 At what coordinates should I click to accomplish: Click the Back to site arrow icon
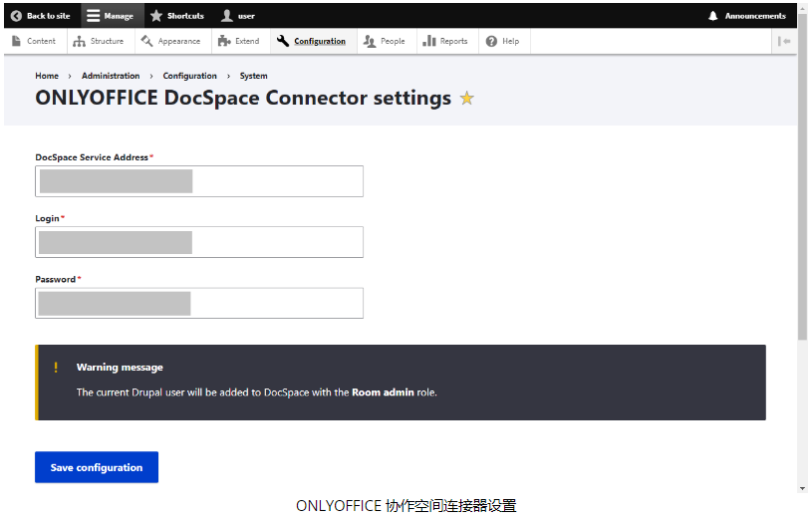[x=16, y=16]
